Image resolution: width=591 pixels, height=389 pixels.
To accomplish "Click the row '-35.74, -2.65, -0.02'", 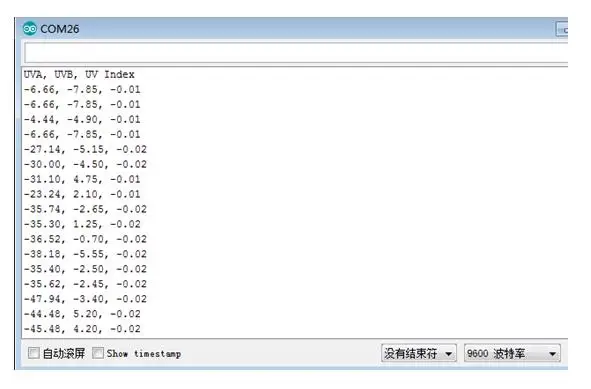I will pos(85,209).
